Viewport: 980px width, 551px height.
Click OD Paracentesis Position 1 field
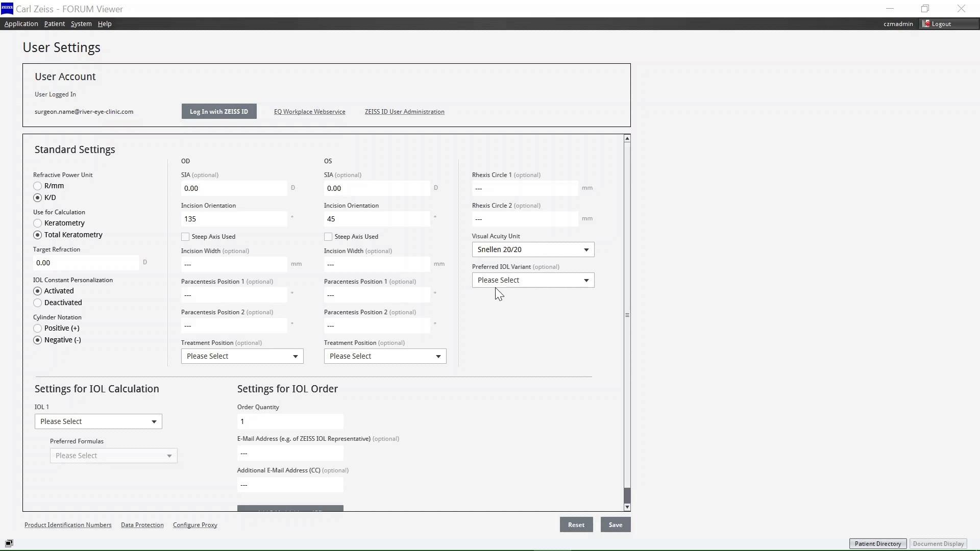tap(234, 295)
